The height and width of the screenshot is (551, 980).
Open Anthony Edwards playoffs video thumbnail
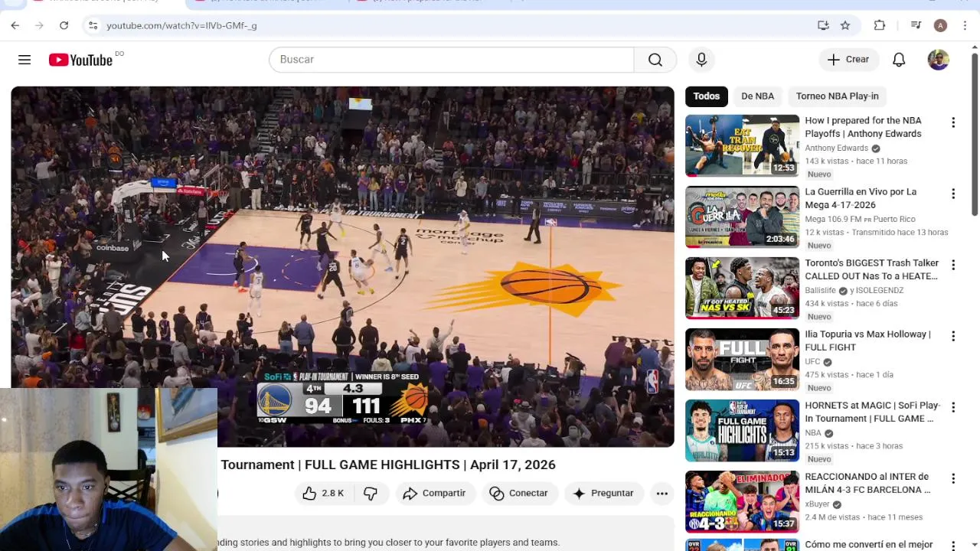coord(742,145)
